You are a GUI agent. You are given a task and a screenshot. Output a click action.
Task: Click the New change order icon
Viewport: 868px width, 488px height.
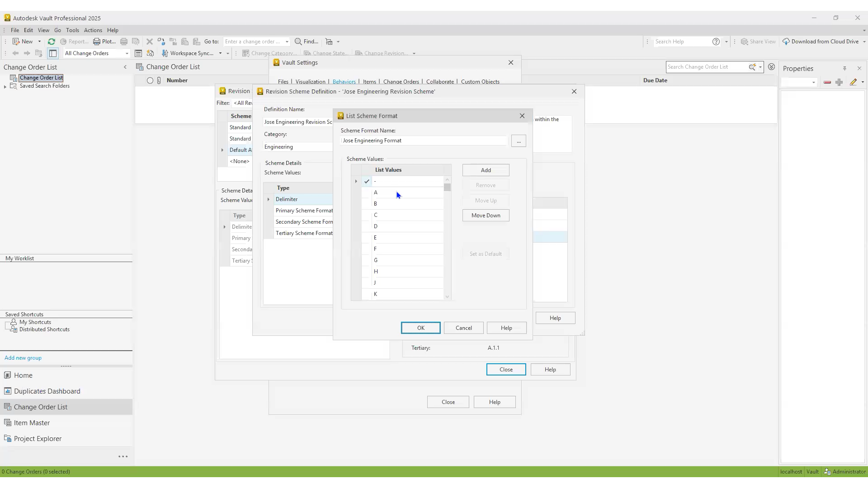coord(16,42)
